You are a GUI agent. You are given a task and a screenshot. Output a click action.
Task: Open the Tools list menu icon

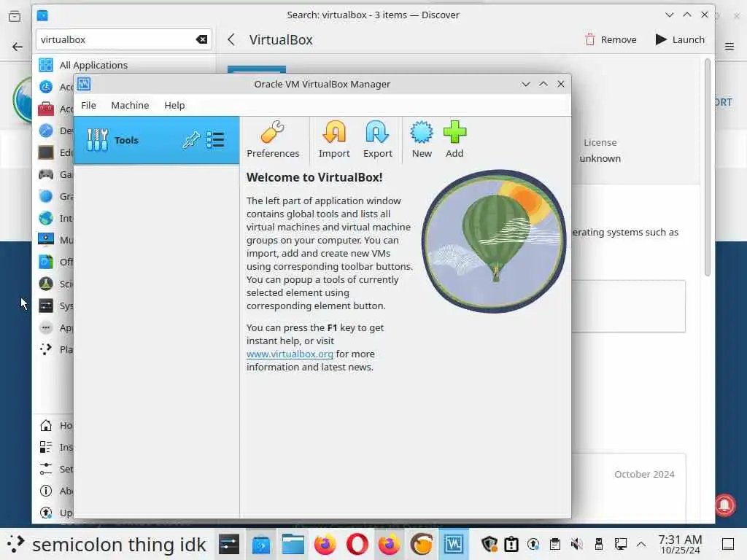coord(215,140)
